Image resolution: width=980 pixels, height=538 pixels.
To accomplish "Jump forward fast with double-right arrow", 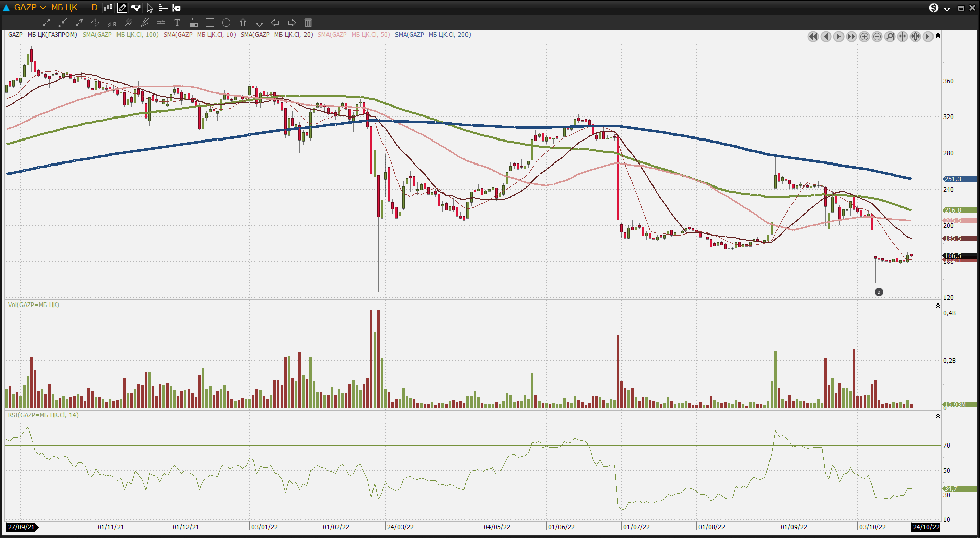I will (851, 36).
